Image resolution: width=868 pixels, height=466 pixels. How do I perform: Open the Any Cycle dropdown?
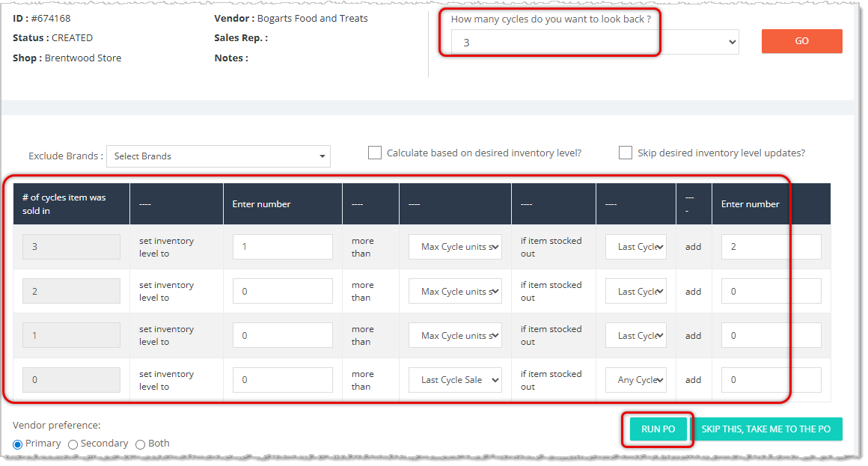[x=635, y=380]
